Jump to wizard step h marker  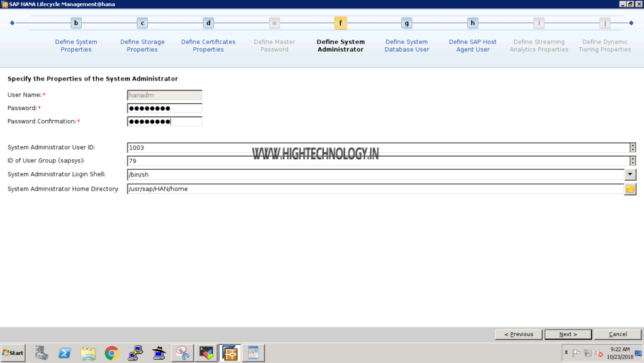pyautogui.click(x=473, y=23)
